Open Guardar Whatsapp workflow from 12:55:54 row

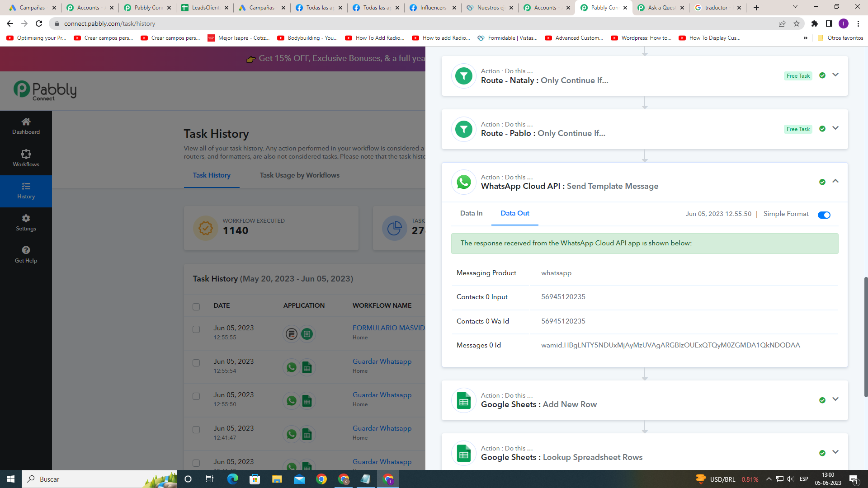tap(382, 361)
